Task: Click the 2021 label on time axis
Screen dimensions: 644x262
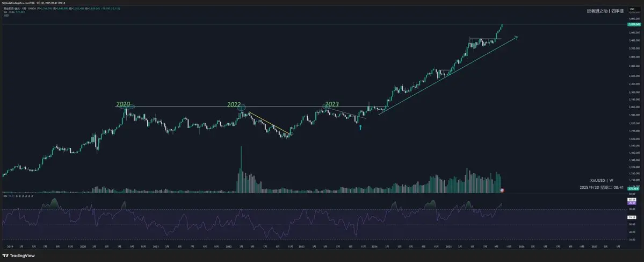Action: (156, 246)
